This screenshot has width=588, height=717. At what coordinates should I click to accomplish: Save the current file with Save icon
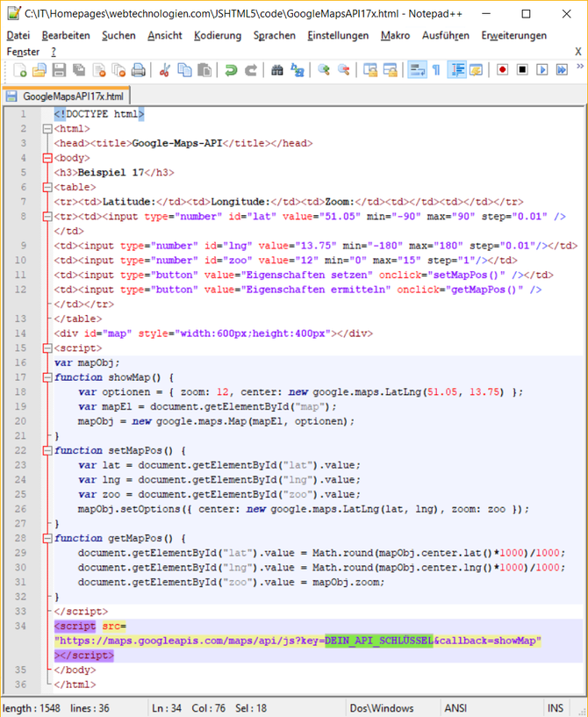click(59, 70)
